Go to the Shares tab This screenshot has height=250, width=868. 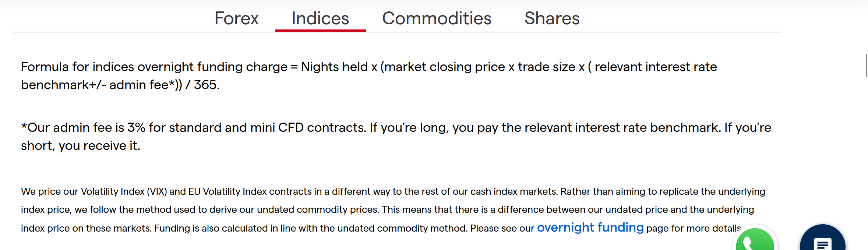552,18
